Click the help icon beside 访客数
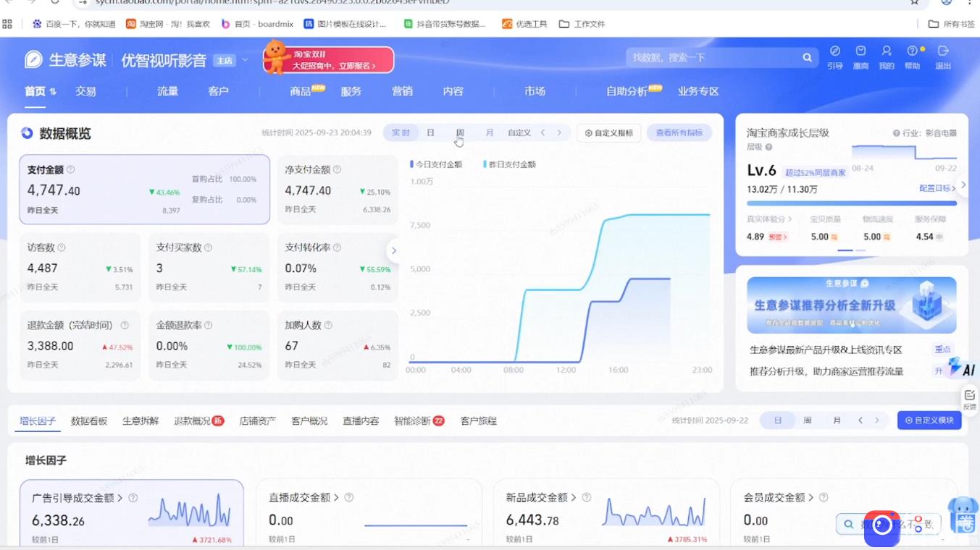The height and width of the screenshot is (550, 980). (62, 247)
